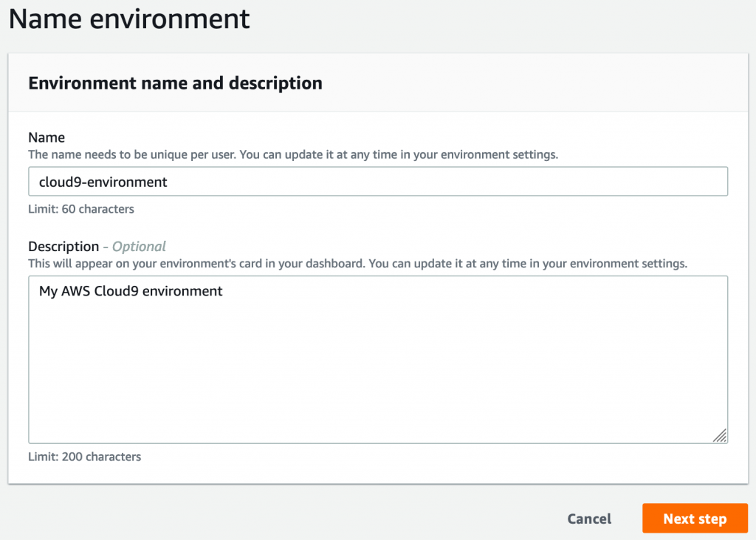Click the italic "Optional" text
The width and height of the screenshot is (756, 540).
point(139,247)
